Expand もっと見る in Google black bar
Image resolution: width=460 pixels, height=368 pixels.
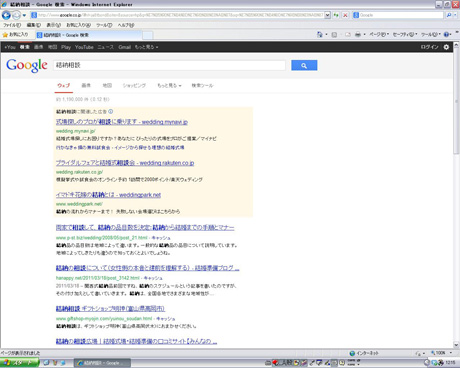[x=146, y=47]
